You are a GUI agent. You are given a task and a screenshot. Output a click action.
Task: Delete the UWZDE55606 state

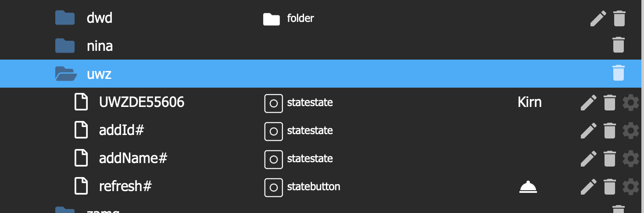point(609,103)
